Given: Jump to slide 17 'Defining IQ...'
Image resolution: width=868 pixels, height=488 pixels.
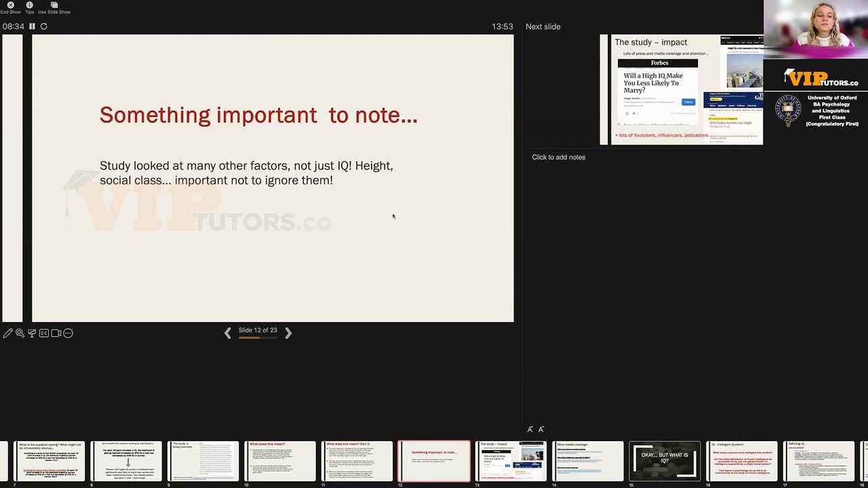Looking at the screenshot, I should 818,461.
